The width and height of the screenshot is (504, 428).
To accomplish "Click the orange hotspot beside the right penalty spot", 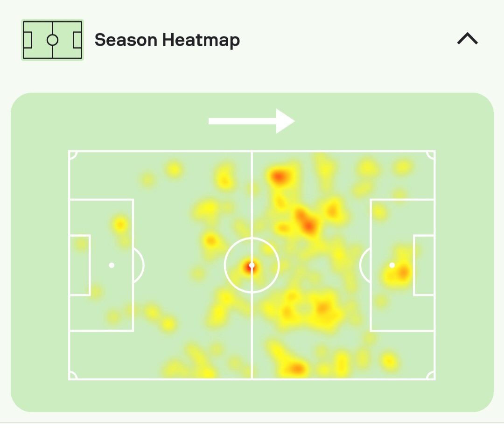I will (402, 273).
